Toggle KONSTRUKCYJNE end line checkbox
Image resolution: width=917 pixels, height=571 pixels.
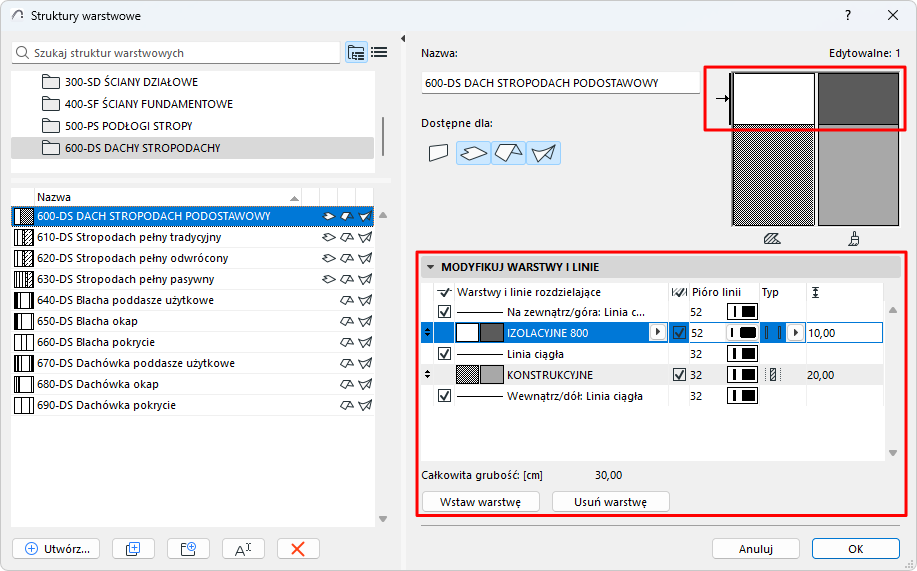(679, 375)
